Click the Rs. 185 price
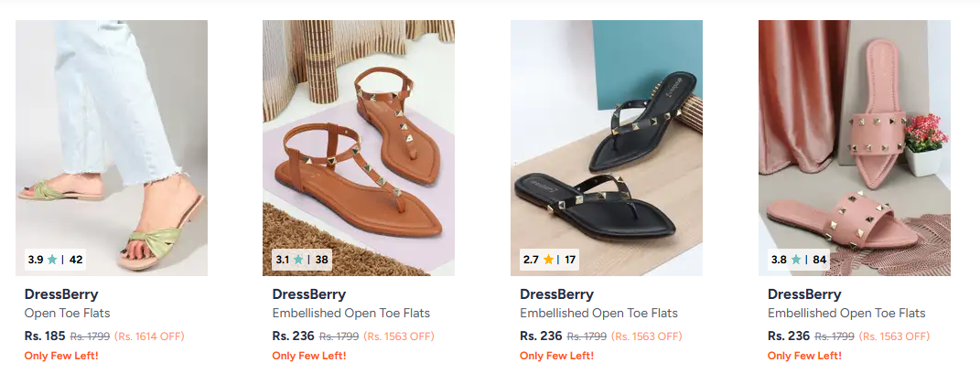 tap(45, 336)
